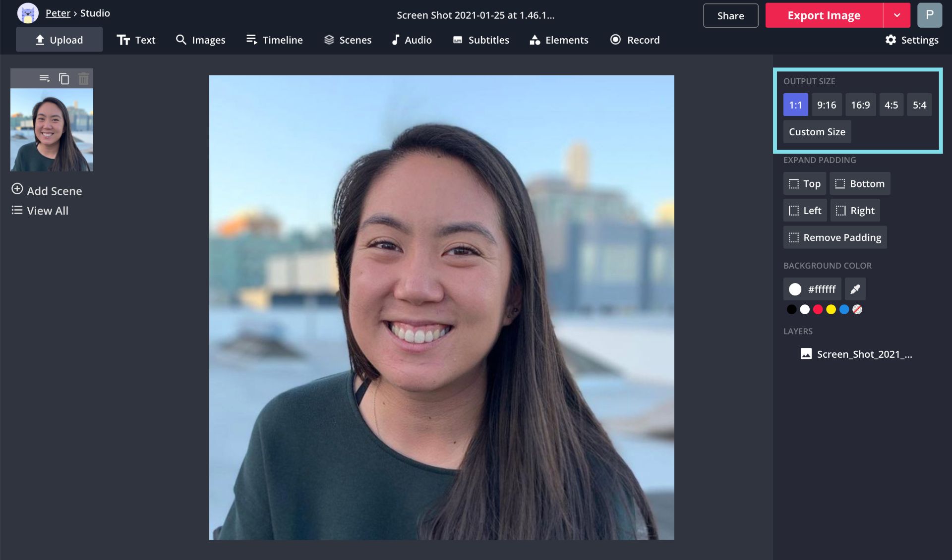Screen dimensions: 952x560
Task: Open the Audio tool
Action: click(412, 40)
